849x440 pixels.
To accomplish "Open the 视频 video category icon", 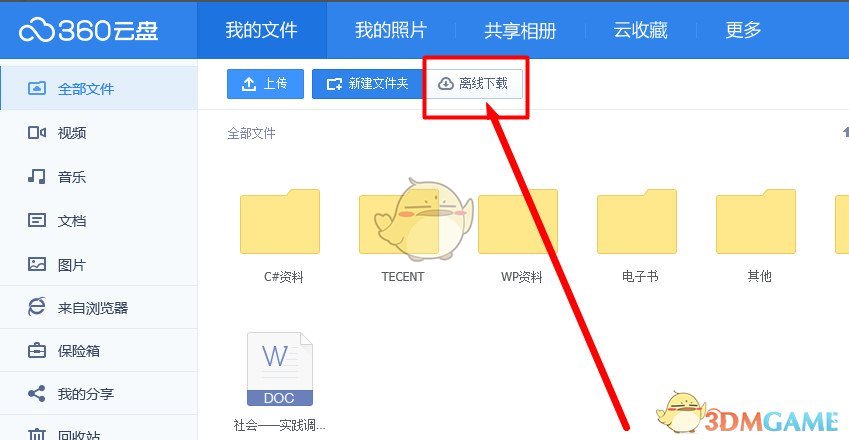I will click(37, 133).
